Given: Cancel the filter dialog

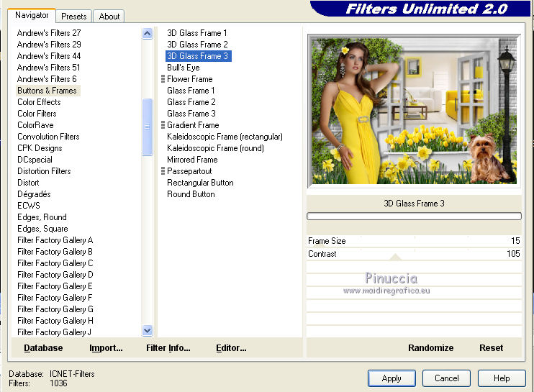Looking at the screenshot, I should click(446, 378).
